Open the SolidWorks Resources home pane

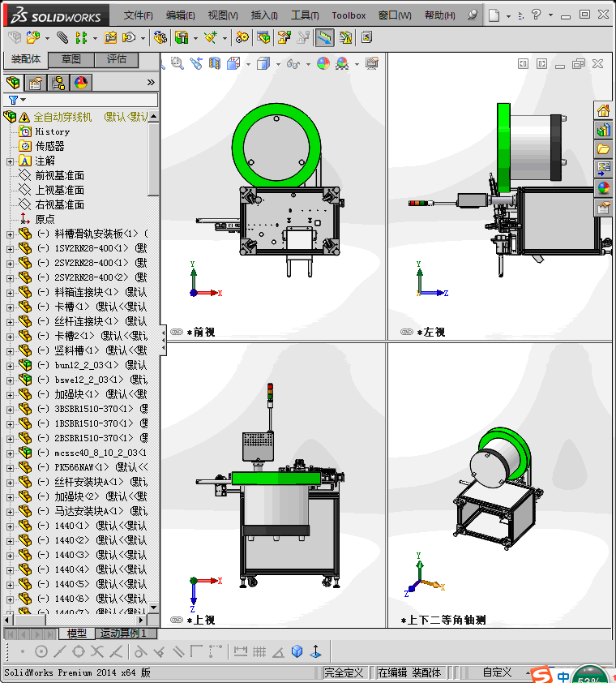click(603, 110)
